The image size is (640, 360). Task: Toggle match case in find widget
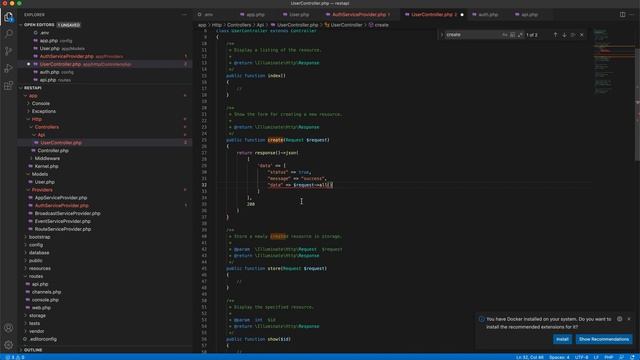505,35
